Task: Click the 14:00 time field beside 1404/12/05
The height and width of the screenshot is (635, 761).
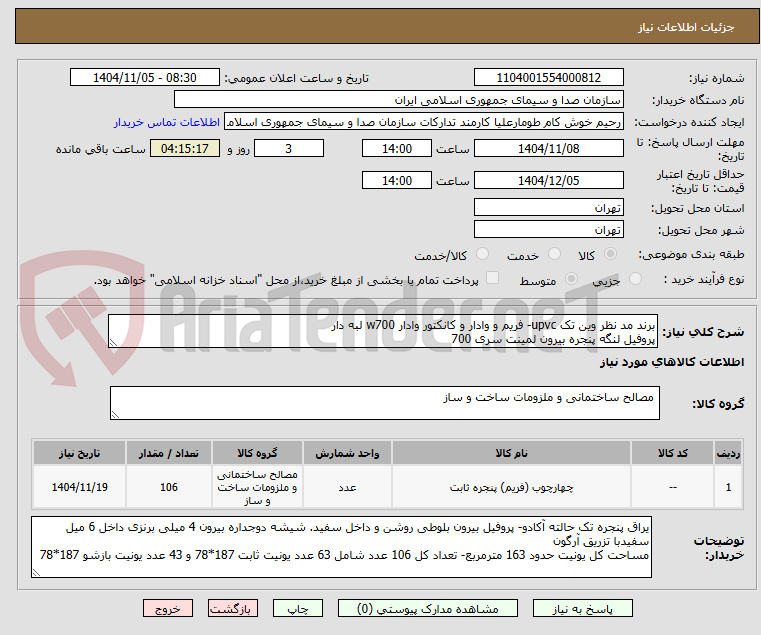Action: coord(397,181)
